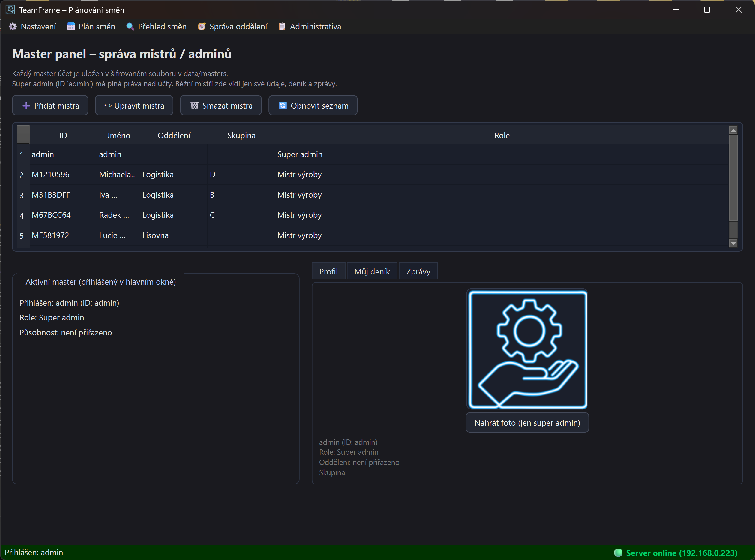Click the green server status indicator

point(618,553)
